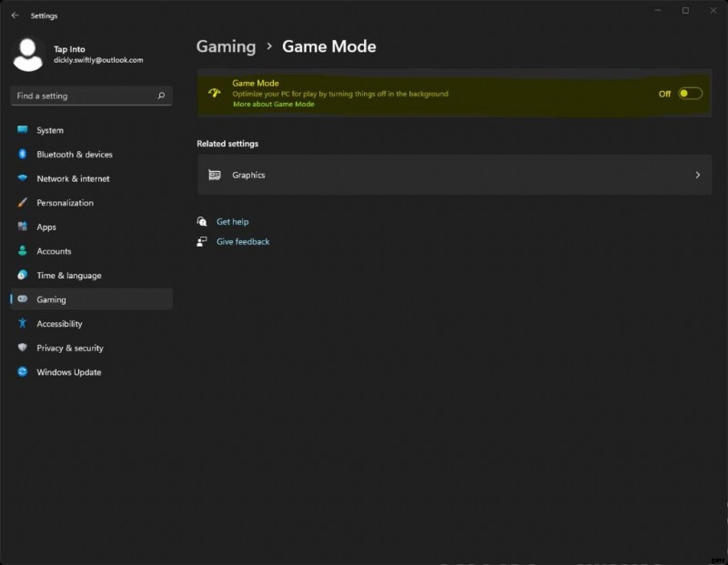728x565 pixels.
Task: Turn on the Game Mode toggle
Action: [x=690, y=94]
